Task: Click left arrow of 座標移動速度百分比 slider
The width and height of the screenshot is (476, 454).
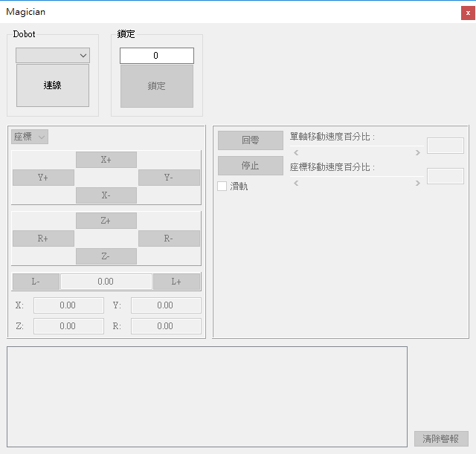Action: coord(296,184)
